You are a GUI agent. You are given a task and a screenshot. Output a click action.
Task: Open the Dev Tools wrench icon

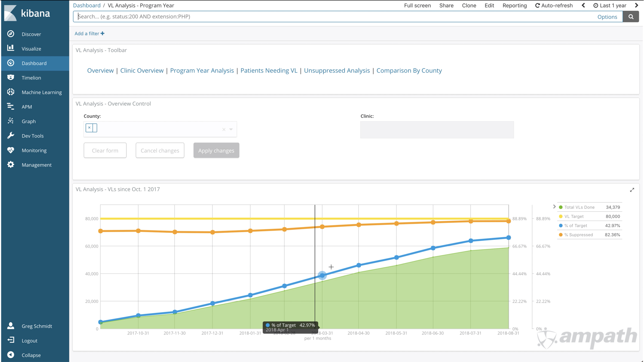click(x=11, y=135)
